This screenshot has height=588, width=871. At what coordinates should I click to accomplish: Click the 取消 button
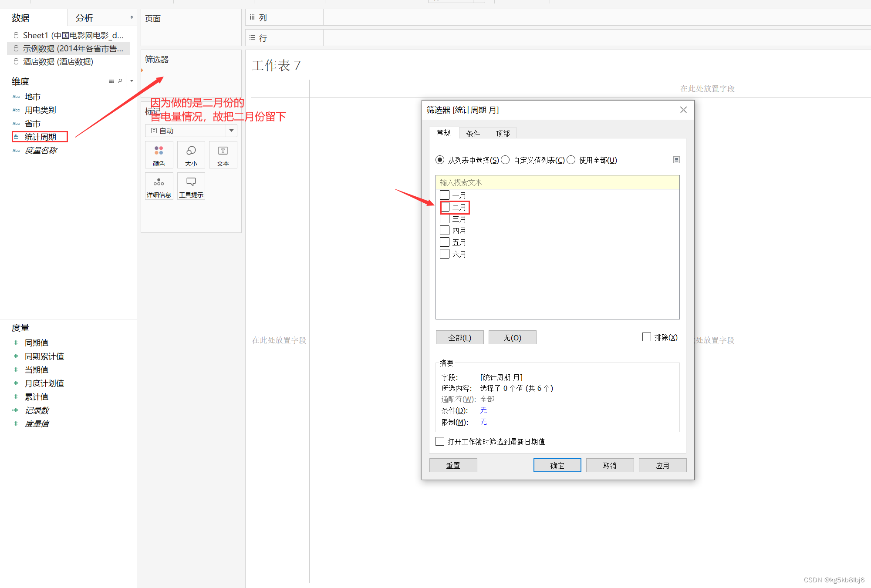(x=610, y=465)
